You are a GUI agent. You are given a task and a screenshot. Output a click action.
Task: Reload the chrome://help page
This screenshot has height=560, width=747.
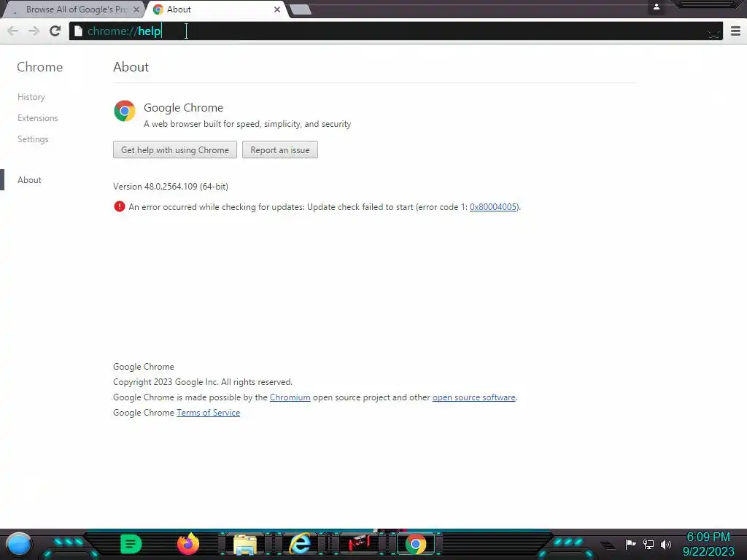click(55, 31)
